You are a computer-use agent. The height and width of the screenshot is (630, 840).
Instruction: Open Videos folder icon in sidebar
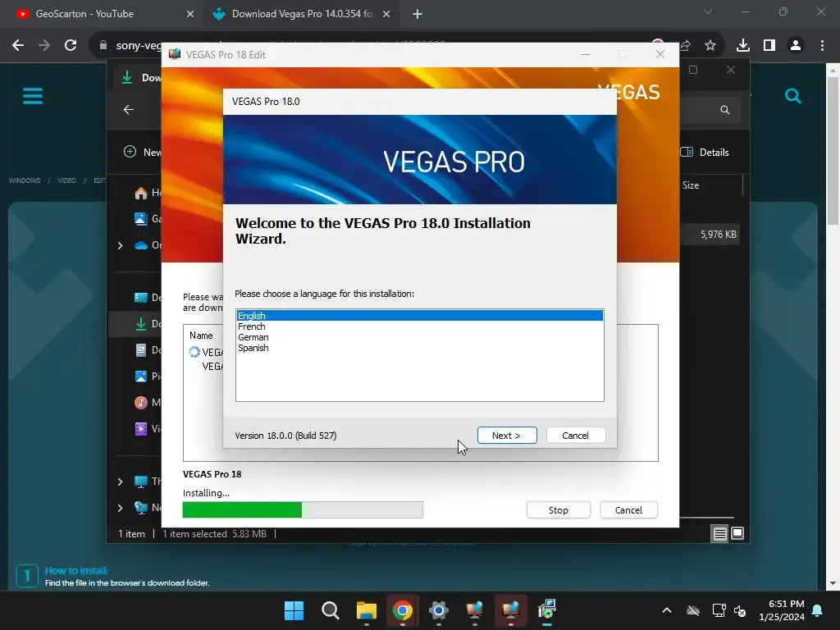(x=141, y=428)
